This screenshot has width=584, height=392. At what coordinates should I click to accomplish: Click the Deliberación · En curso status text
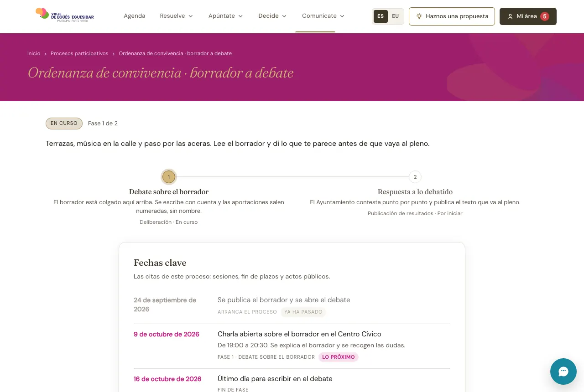169,222
